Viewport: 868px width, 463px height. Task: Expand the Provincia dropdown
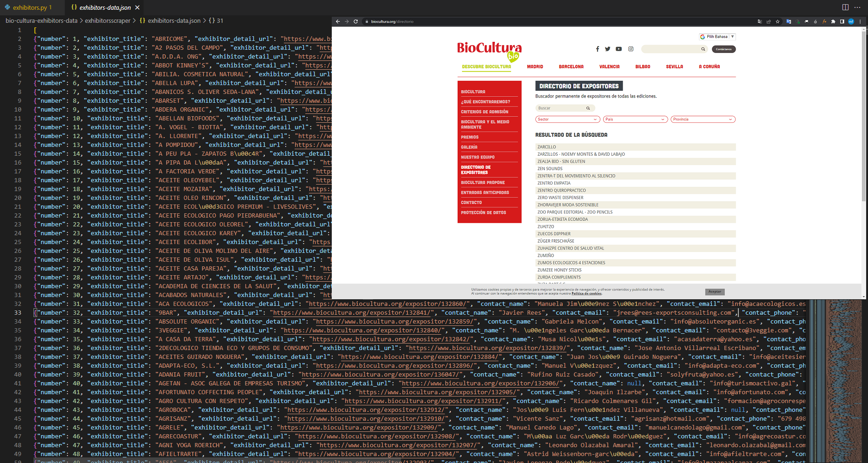pos(703,119)
